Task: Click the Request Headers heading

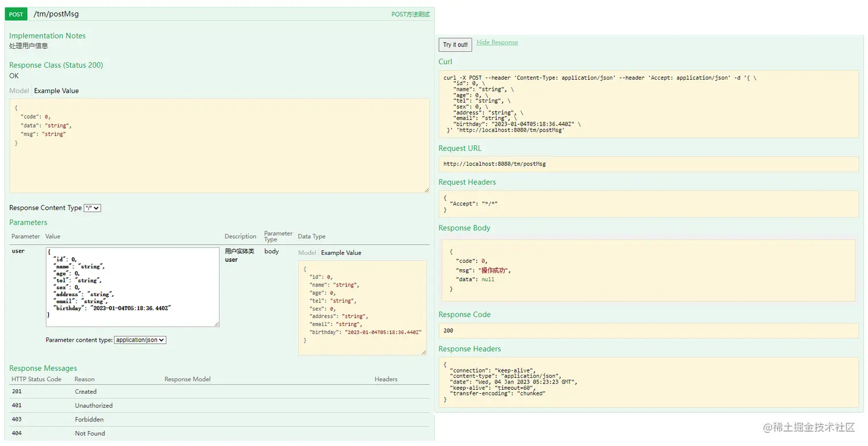Action: 467,183
